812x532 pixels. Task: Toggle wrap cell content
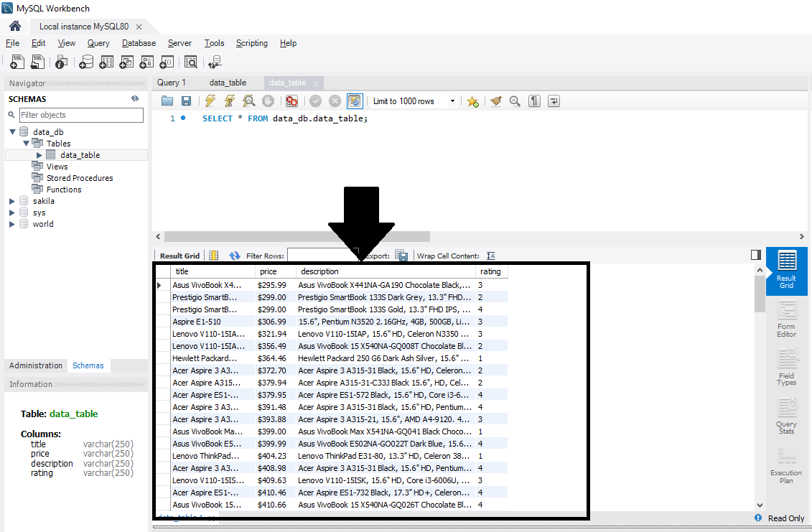pos(491,256)
